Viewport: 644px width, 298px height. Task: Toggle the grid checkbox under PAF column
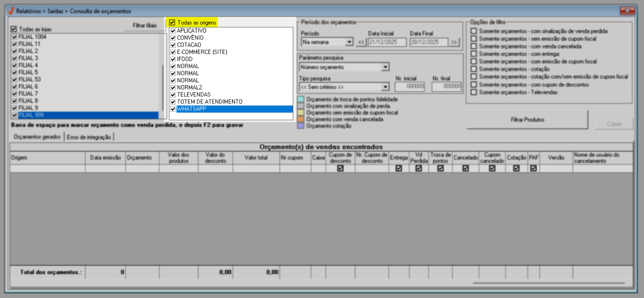click(534, 169)
